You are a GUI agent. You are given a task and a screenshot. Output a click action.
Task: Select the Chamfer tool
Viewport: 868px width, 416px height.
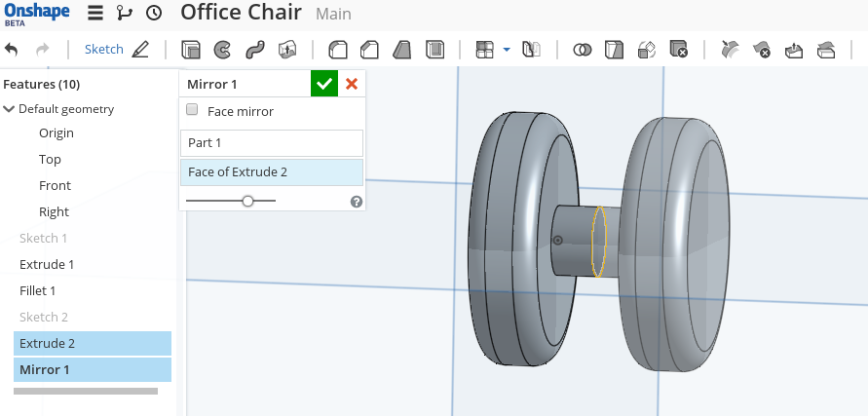[x=369, y=49]
